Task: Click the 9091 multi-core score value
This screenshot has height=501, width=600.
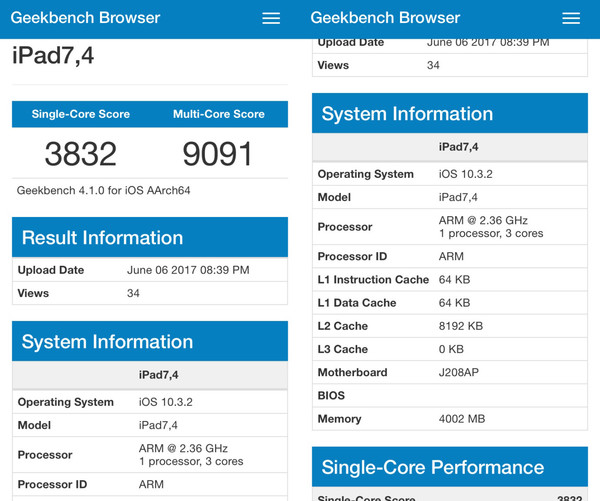Action: 218,153
